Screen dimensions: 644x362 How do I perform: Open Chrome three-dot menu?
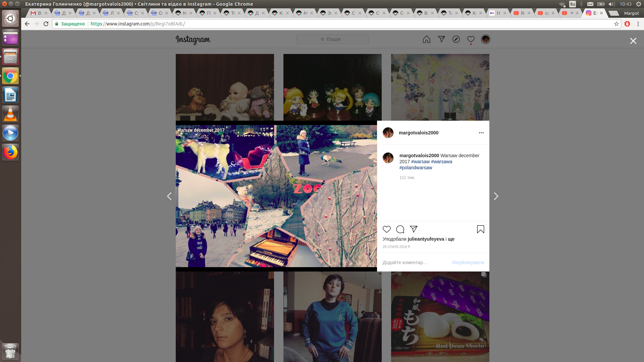click(638, 24)
